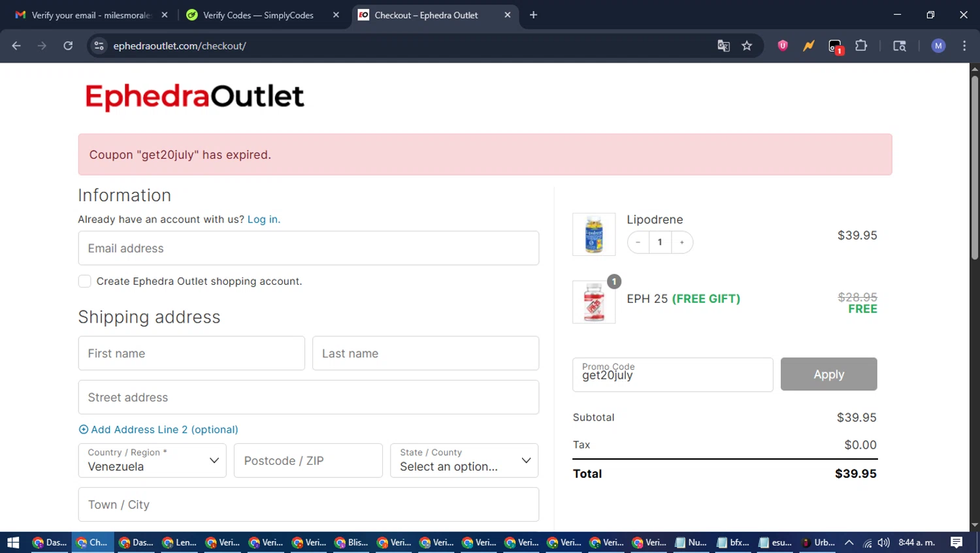
Task: Open site information icon in address bar
Action: point(99,46)
